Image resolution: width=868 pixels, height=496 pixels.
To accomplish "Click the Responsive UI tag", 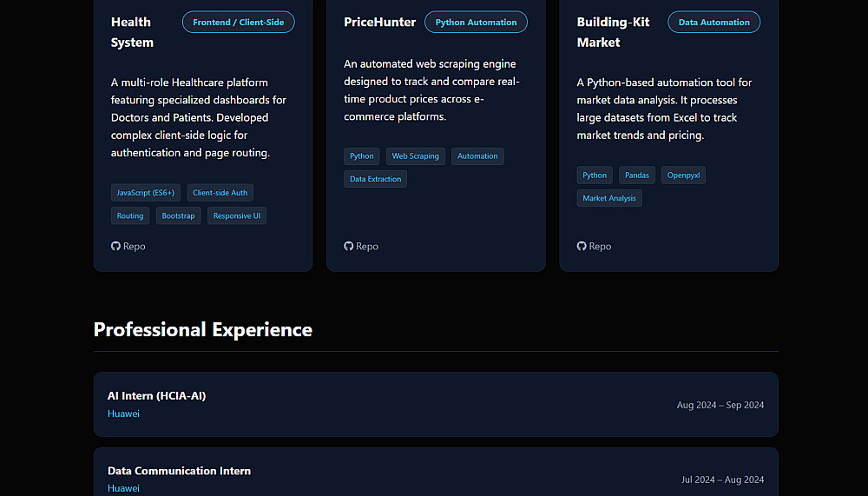I will click(237, 215).
